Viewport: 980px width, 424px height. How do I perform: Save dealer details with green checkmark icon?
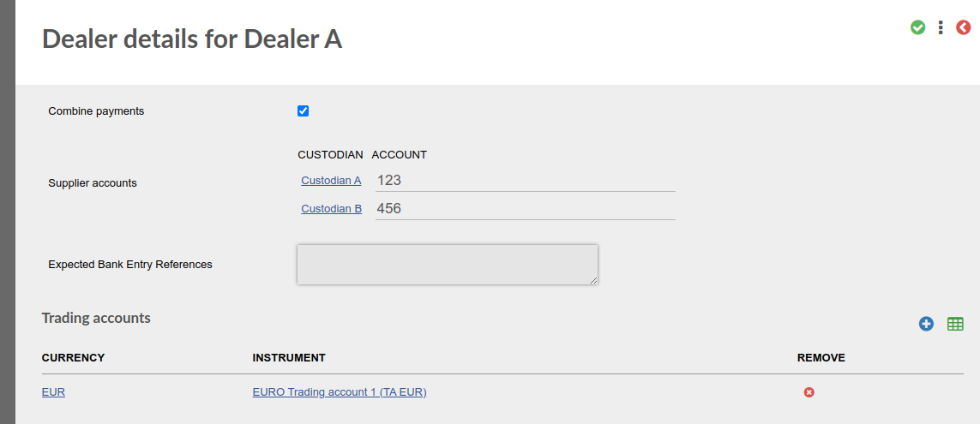click(917, 27)
